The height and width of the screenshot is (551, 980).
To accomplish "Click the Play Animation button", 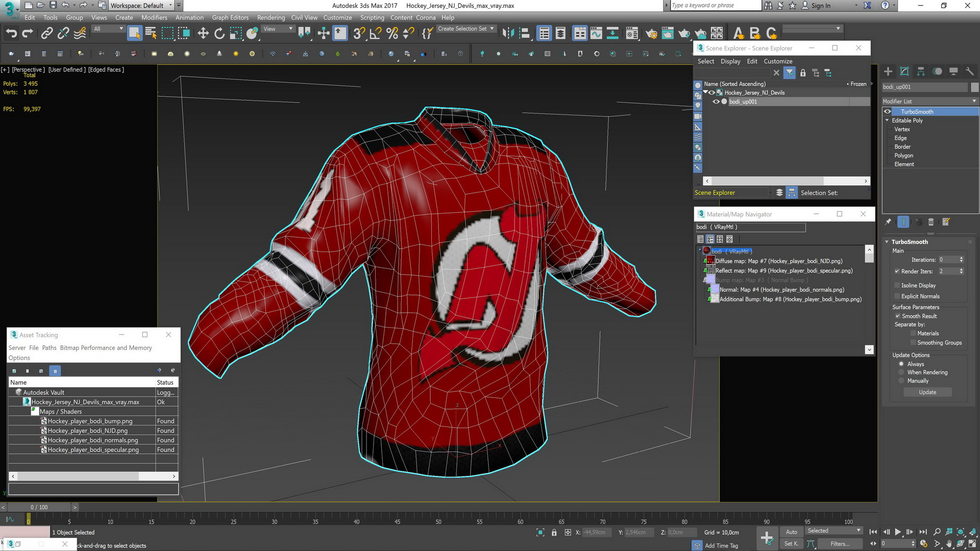I will pyautogui.click(x=898, y=532).
